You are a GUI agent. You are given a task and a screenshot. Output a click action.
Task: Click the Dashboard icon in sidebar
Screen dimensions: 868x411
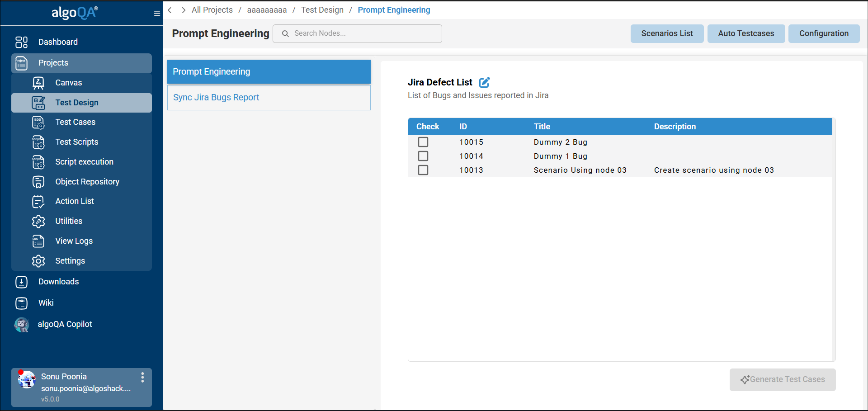point(21,42)
